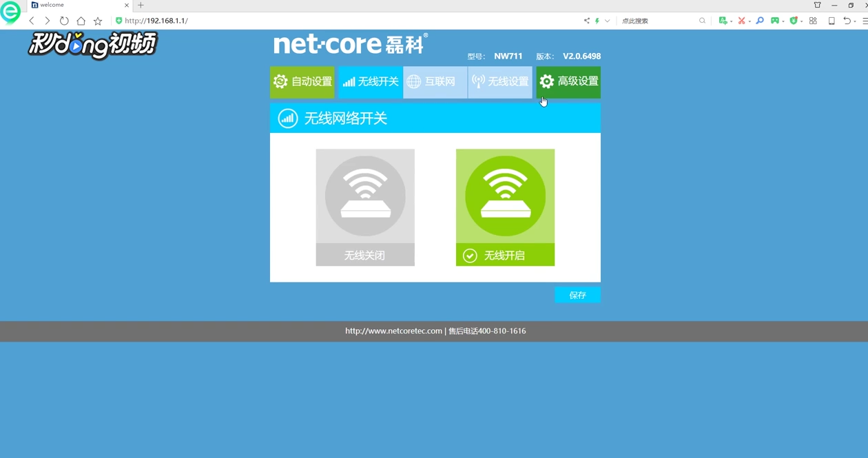Select the grey 无线关闭 wireless off option

(x=365, y=255)
